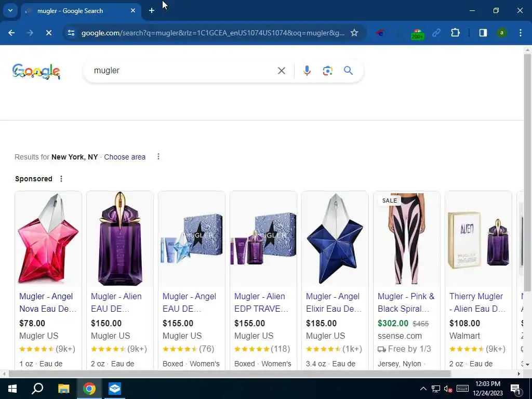Open Mugler - Angel EAU DE link
Screen dimensions: 532x399
tap(189, 302)
